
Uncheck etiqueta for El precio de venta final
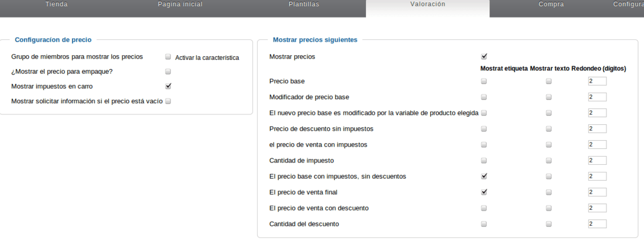pos(484,192)
